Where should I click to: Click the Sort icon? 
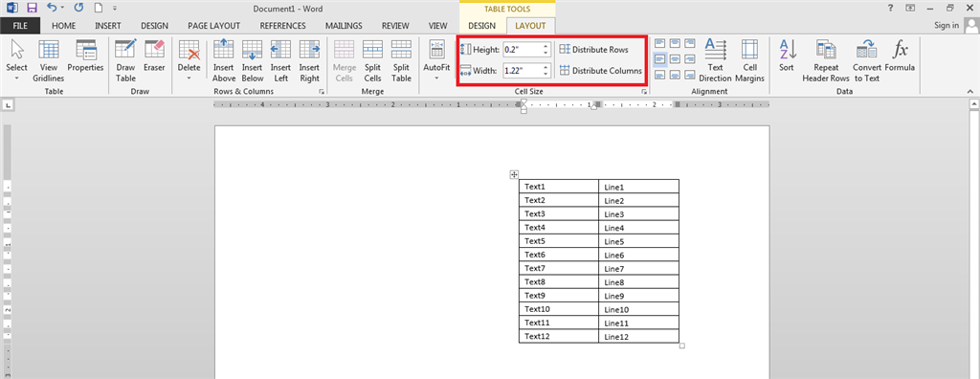click(x=787, y=56)
